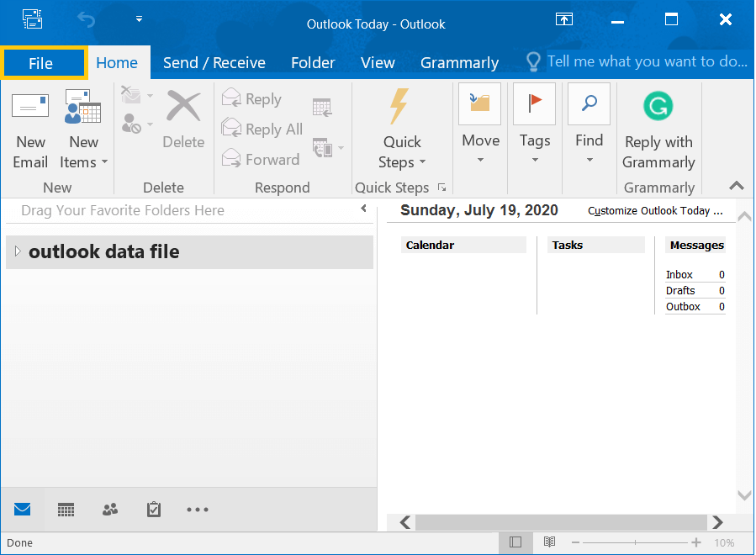Create a New Email message
Screen dimensions: 756x555
pyautogui.click(x=30, y=129)
